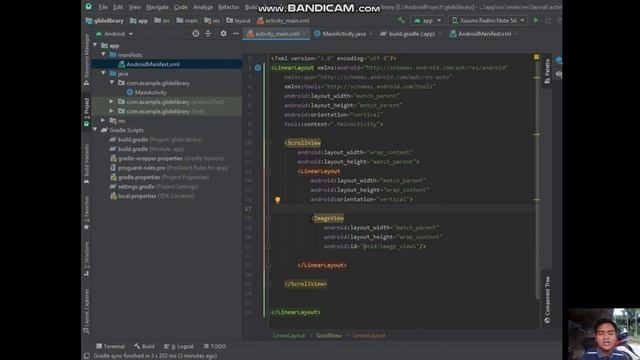Open the Android project view dropdown
Viewport: 640px width, 360px height.
point(114,34)
